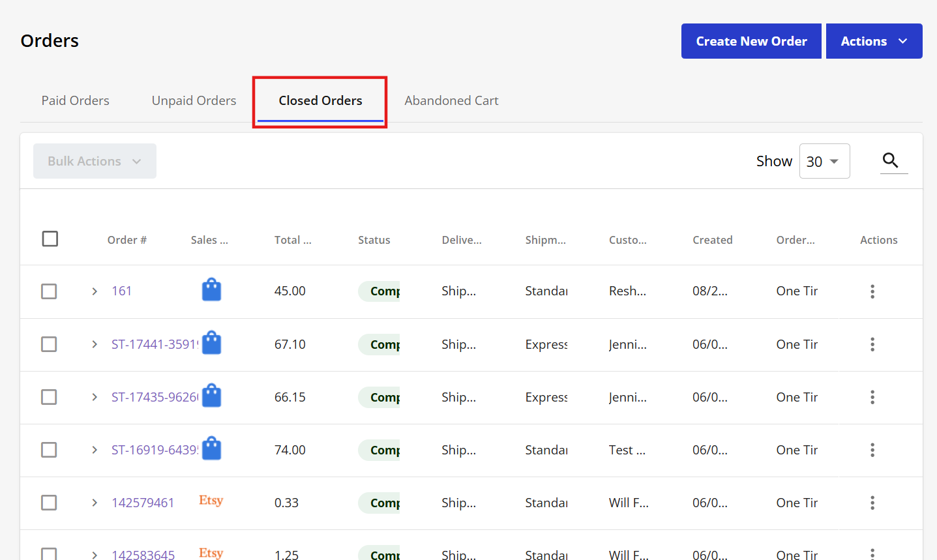Image resolution: width=937 pixels, height=560 pixels.
Task: Click customer name Resh... in order 161 row
Action: click(x=627, y=291)
